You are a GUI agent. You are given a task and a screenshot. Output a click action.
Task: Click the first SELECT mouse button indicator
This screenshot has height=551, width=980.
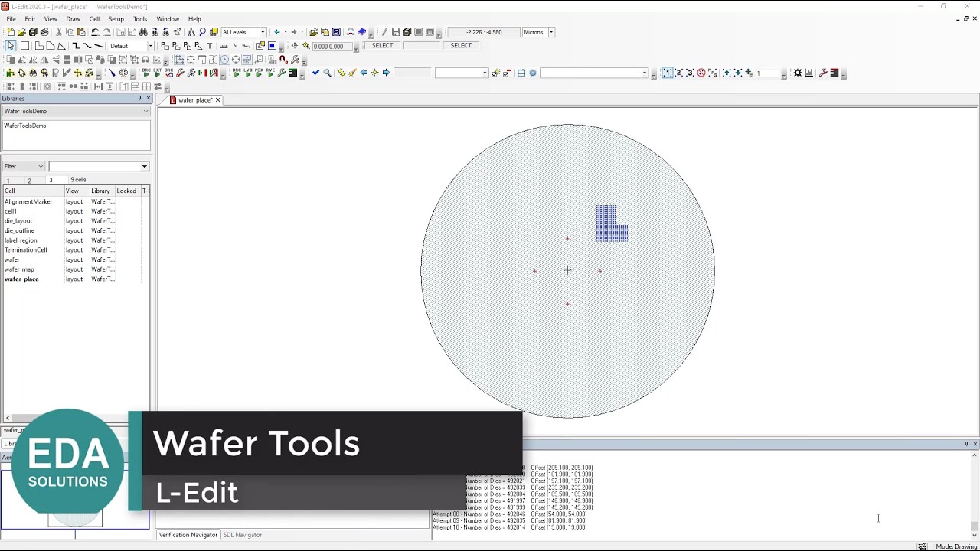tap(382, 46)
